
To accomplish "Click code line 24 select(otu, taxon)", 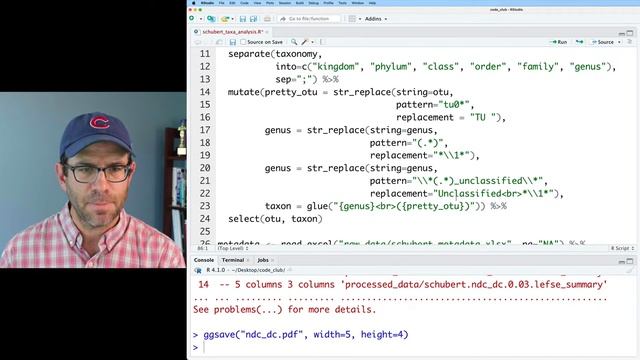I will point(275,219).
